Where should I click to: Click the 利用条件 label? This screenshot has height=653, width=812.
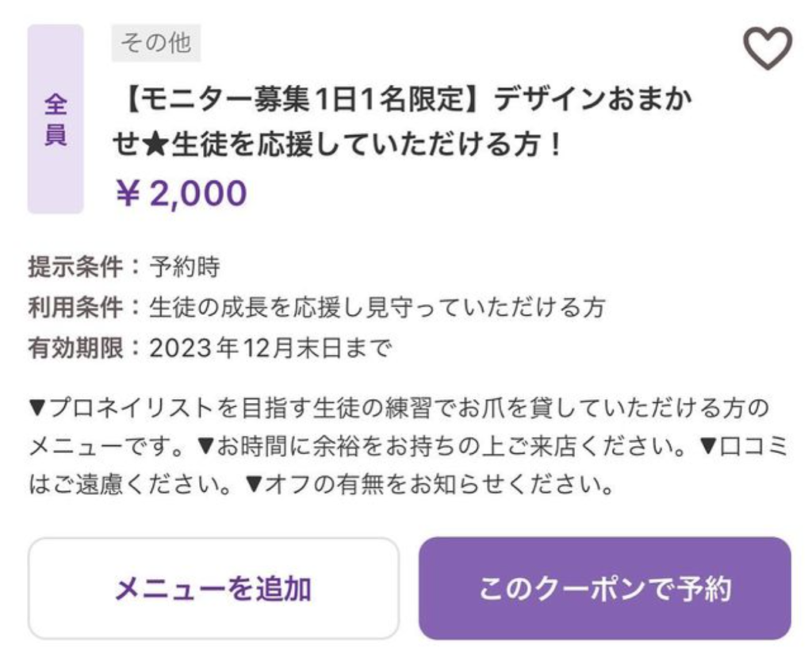(x=75, y=308)
